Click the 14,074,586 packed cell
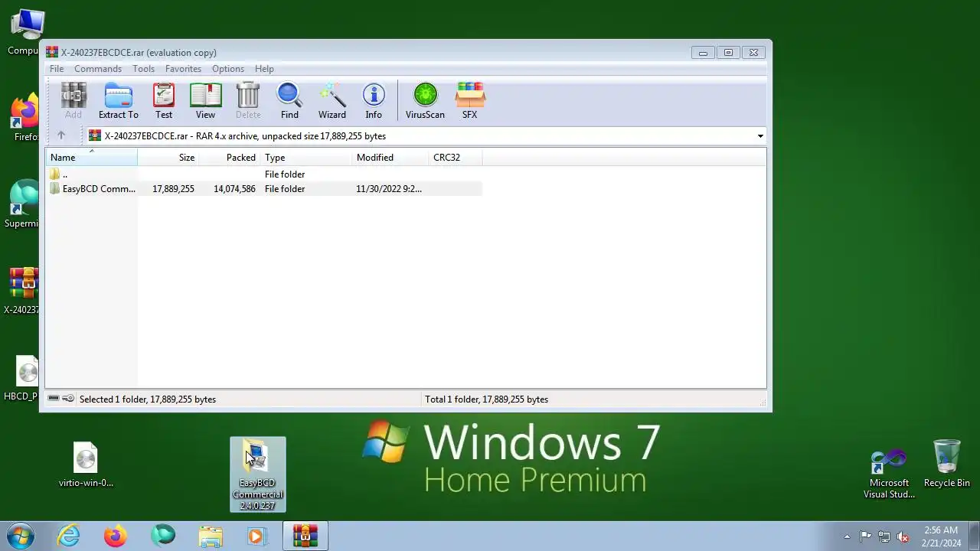The image size is (980, 551). click(x=234, y=188)
